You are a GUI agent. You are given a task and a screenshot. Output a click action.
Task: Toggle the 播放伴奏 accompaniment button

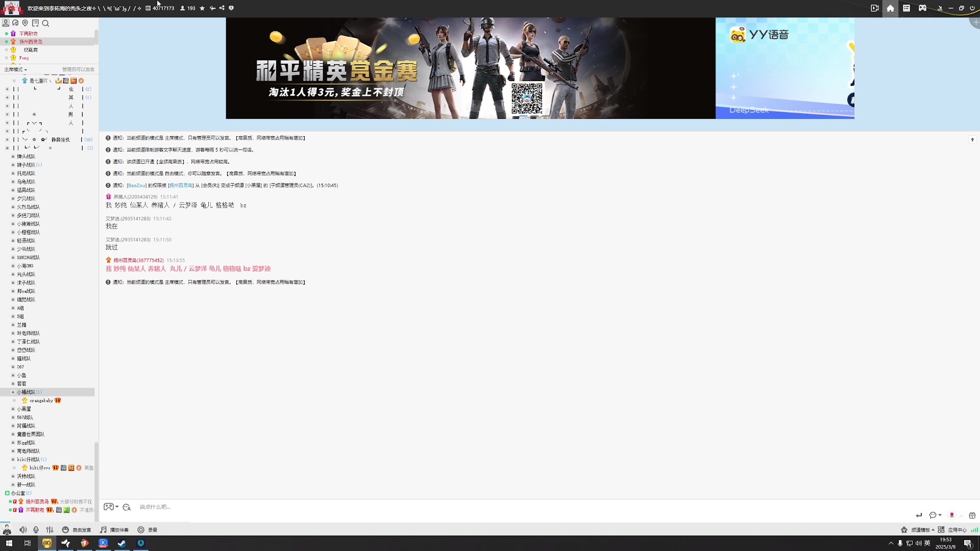tap(114, 530)
